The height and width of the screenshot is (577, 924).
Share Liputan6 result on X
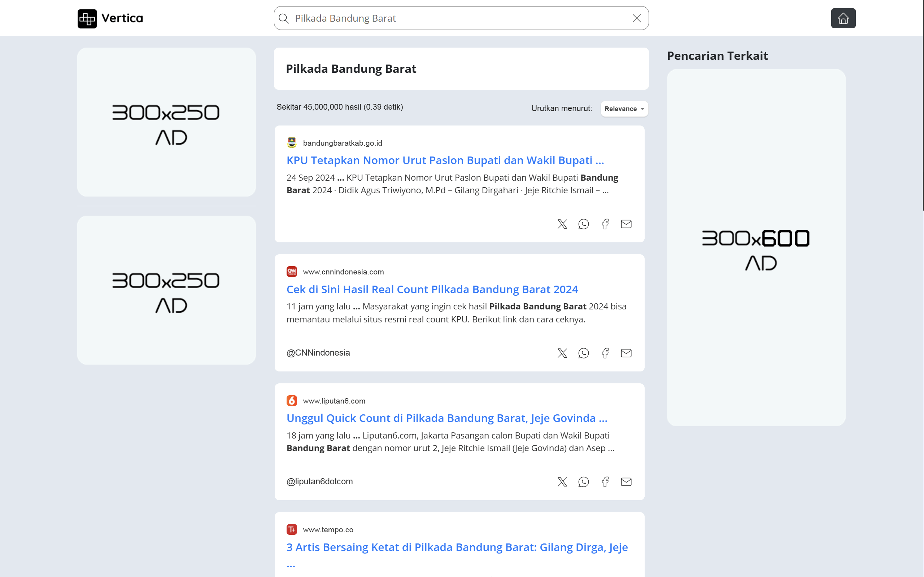click(x=562, y=482)
